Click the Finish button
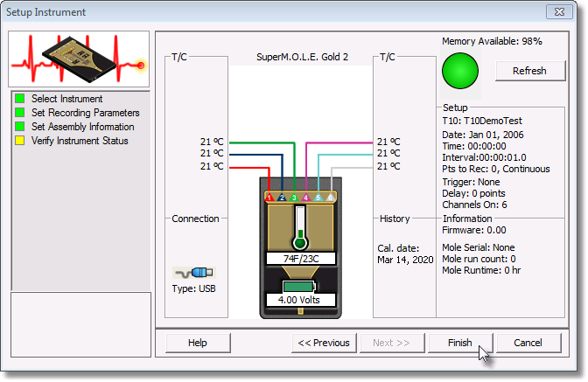Viewport: 588px width, 382px height. point(460,343)
